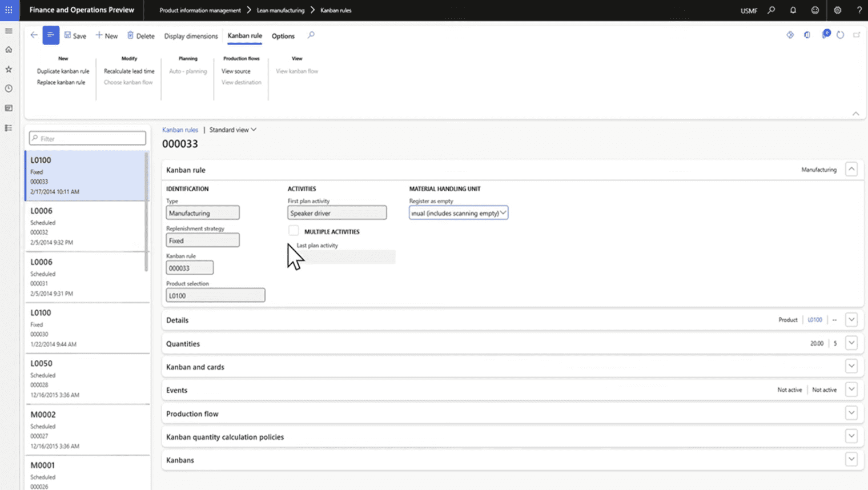Screen dimensions: 868x490
Task: Open the settings gear icon
Action: 837,10
